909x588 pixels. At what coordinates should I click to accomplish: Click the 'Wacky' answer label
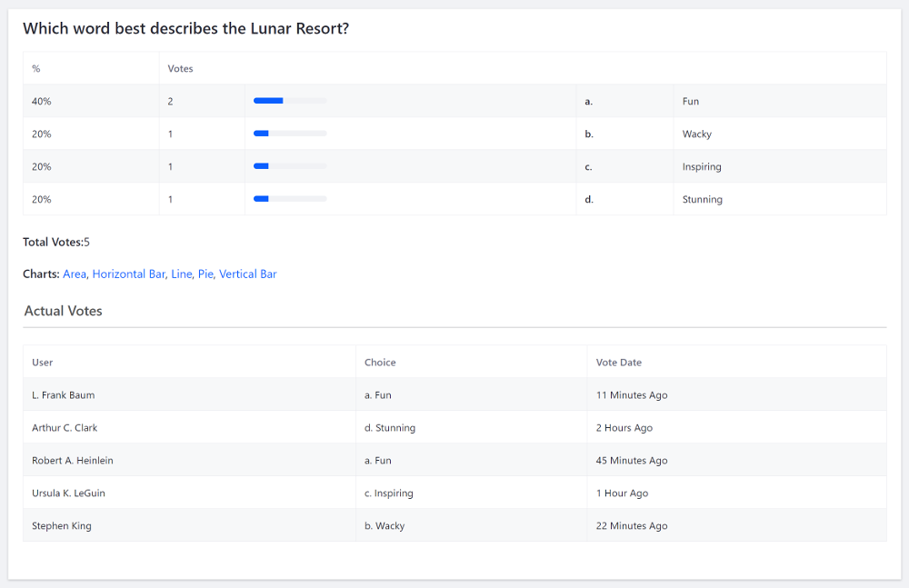(697, 134)
